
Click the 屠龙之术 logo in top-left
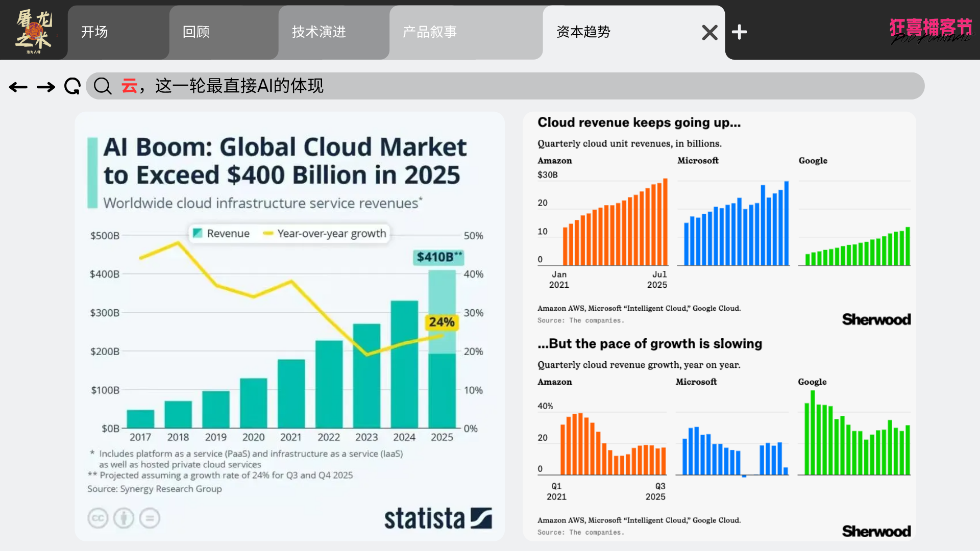click(34, 31)
